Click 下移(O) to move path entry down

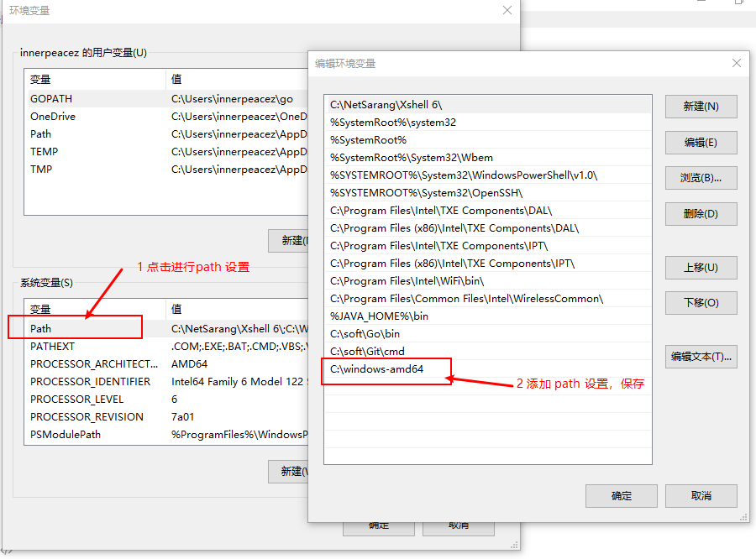[701, 302]
